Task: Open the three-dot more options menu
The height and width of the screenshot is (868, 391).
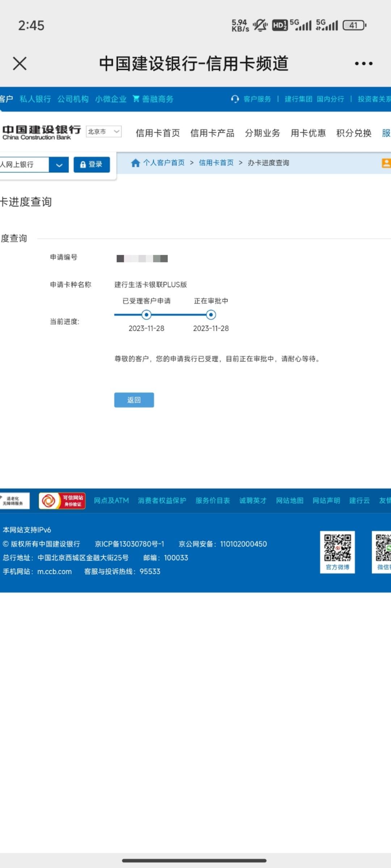Action: [363, 64]
